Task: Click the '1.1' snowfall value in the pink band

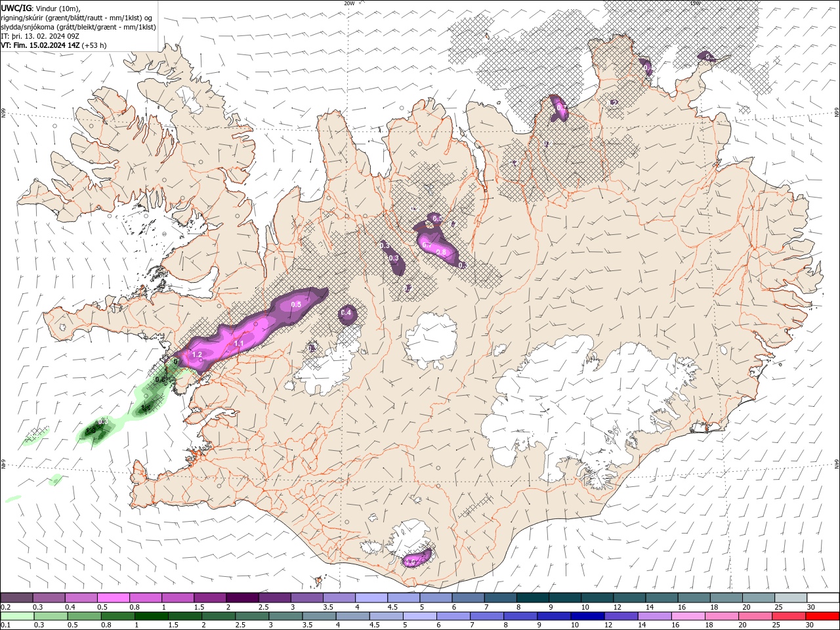Action: coord(239,343)
